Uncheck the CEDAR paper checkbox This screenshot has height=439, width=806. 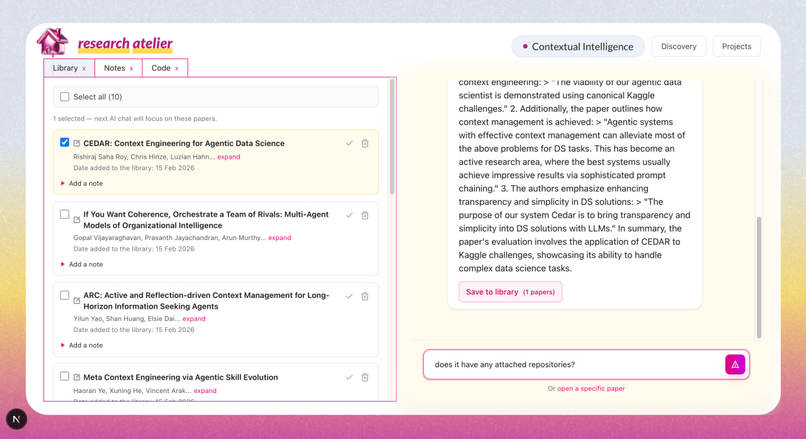[64, 142]
